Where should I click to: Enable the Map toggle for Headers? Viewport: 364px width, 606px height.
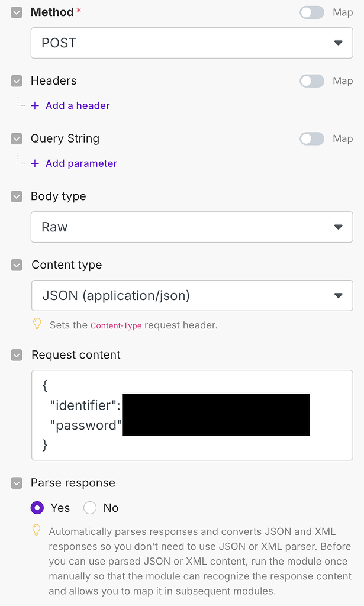(x=311, y=81)
